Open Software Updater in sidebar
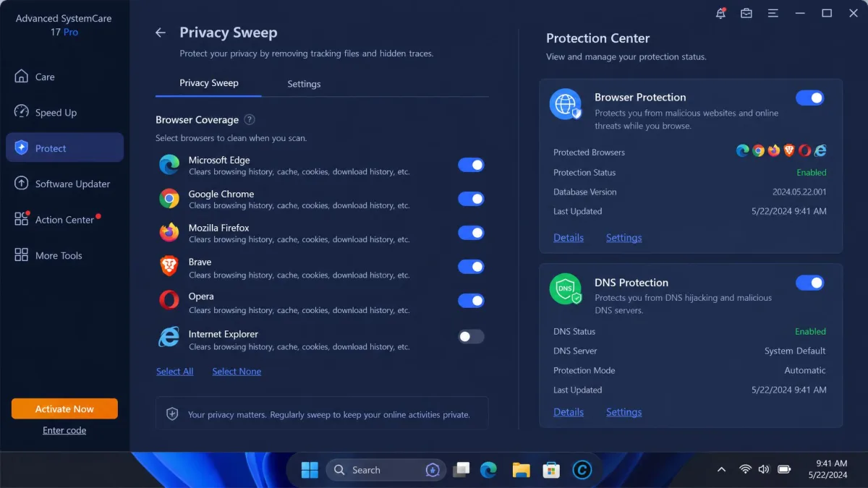This screenshot has height=488, width=868. [65, 184]
